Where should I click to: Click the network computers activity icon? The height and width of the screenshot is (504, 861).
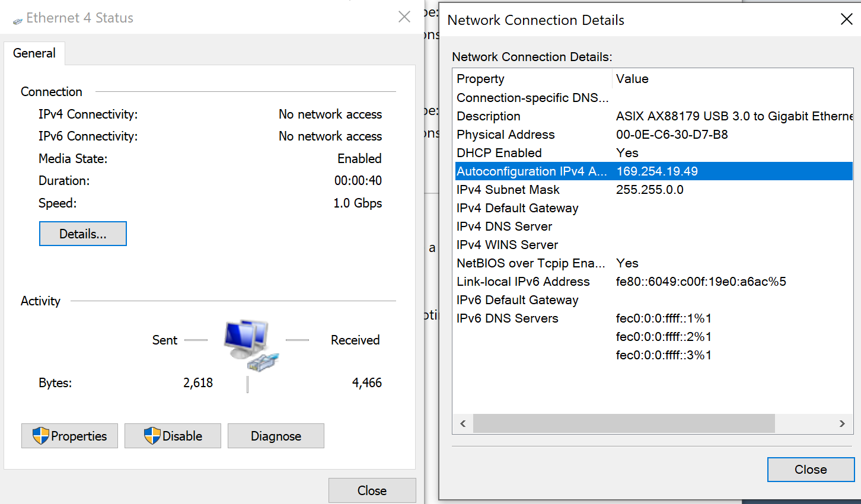pos(250,345)
